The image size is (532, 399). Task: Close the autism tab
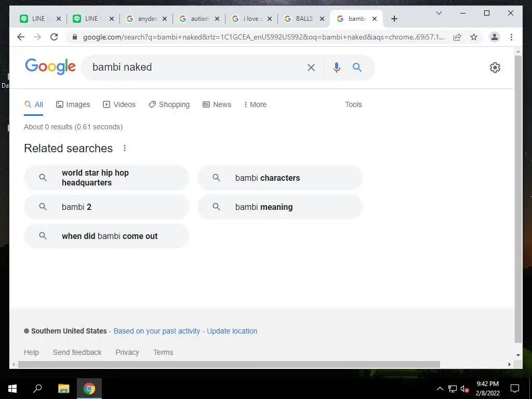(217, 19)
